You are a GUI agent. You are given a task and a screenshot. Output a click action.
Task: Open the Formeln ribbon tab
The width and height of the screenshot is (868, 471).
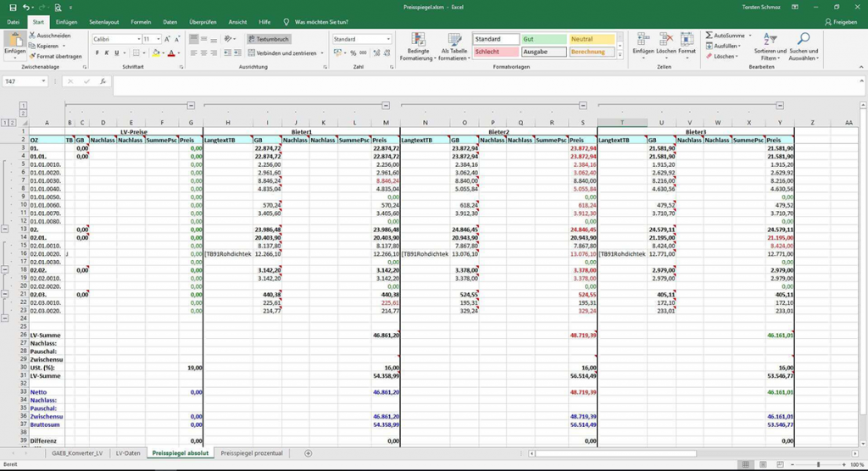click(x=141, y=22)
